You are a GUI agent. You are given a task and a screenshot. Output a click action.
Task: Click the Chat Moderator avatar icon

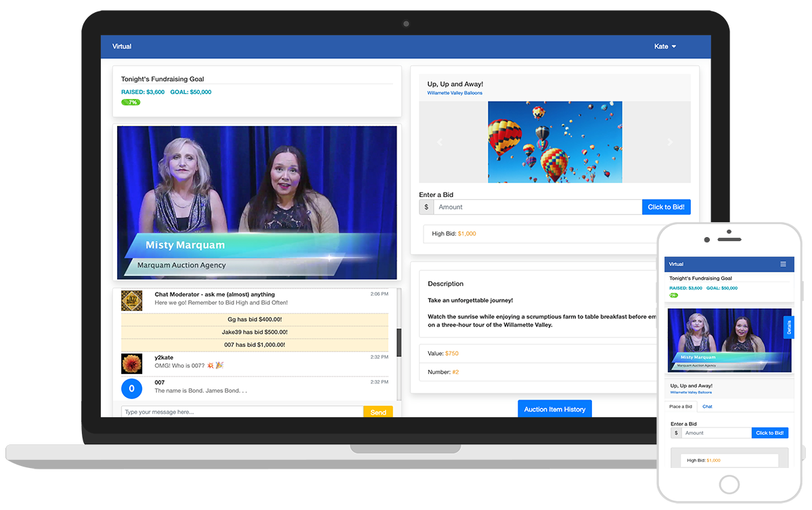tap(131, 300)
